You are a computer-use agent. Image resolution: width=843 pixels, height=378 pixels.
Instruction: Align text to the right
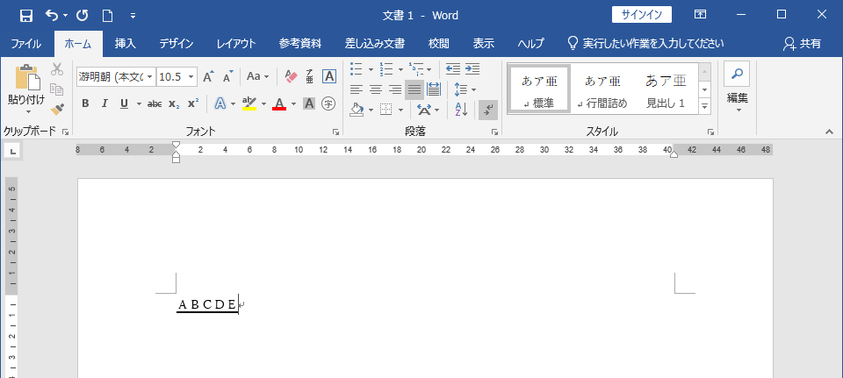(395, 89)
